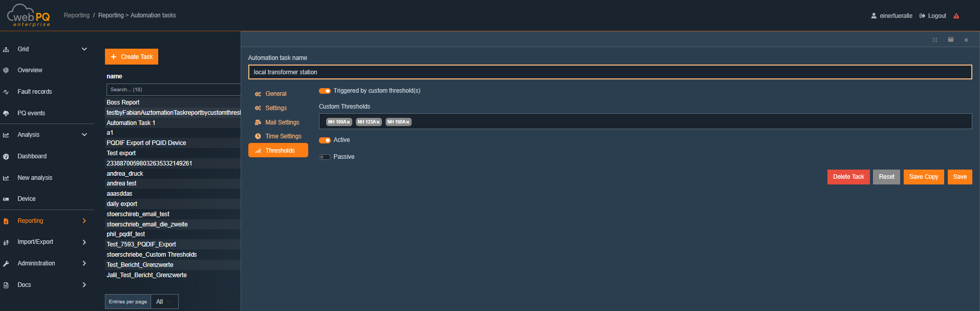Image resolution: width=980 pixels, height=311 pixels.
Task: Click the name column header
Action: click(x=114, y=76)
